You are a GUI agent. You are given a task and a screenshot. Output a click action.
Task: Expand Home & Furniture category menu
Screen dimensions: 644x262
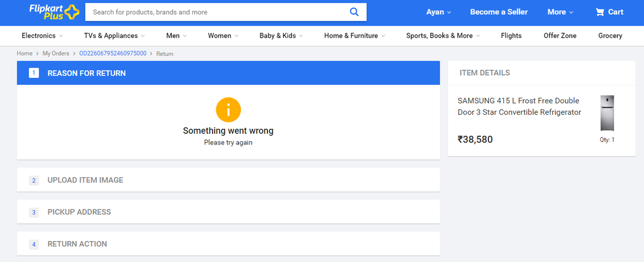coord(355,35)
